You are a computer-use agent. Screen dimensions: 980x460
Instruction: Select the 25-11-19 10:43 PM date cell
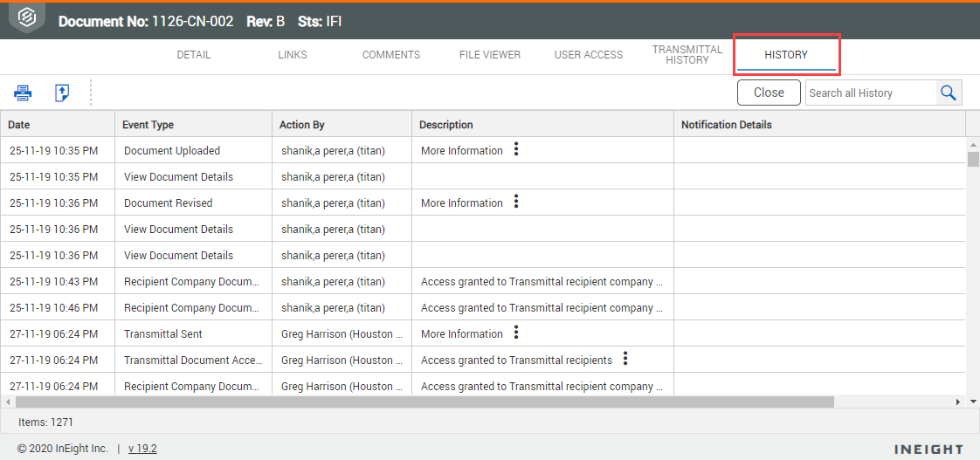pos(58,281)
